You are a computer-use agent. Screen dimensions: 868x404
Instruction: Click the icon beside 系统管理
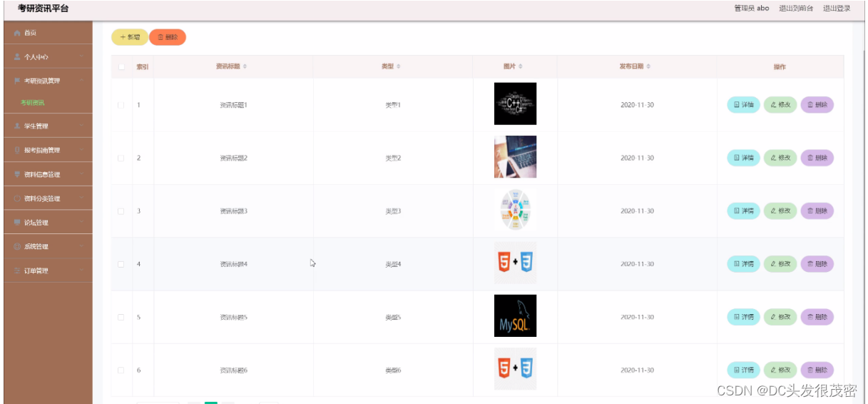point(17,246)
